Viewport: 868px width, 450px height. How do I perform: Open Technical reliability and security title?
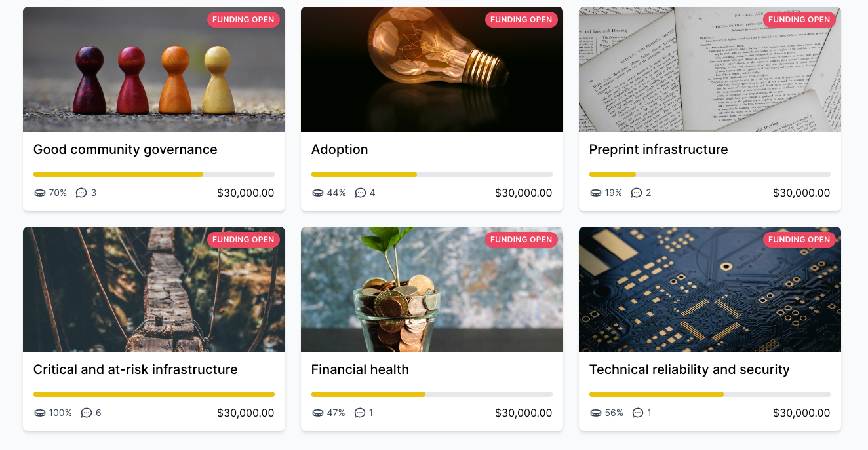[x=689, y=369]
